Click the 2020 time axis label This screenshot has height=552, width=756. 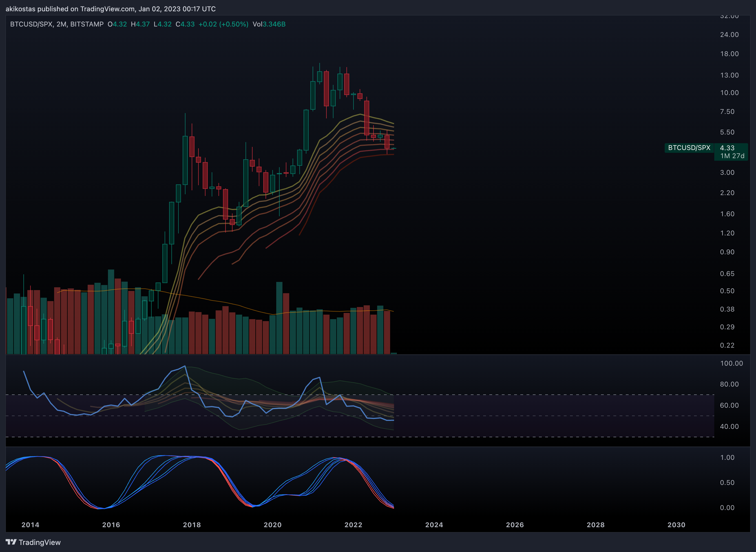[273, 525]
